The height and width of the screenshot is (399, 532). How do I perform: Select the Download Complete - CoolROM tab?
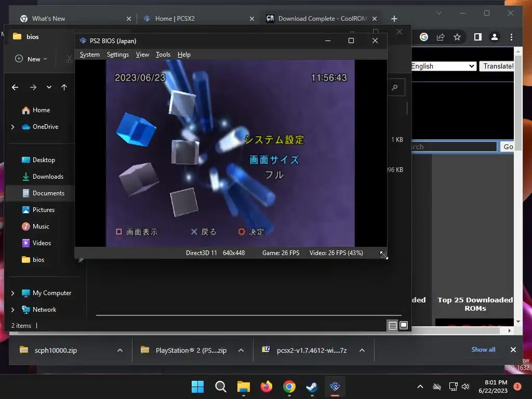pos(322,19)
